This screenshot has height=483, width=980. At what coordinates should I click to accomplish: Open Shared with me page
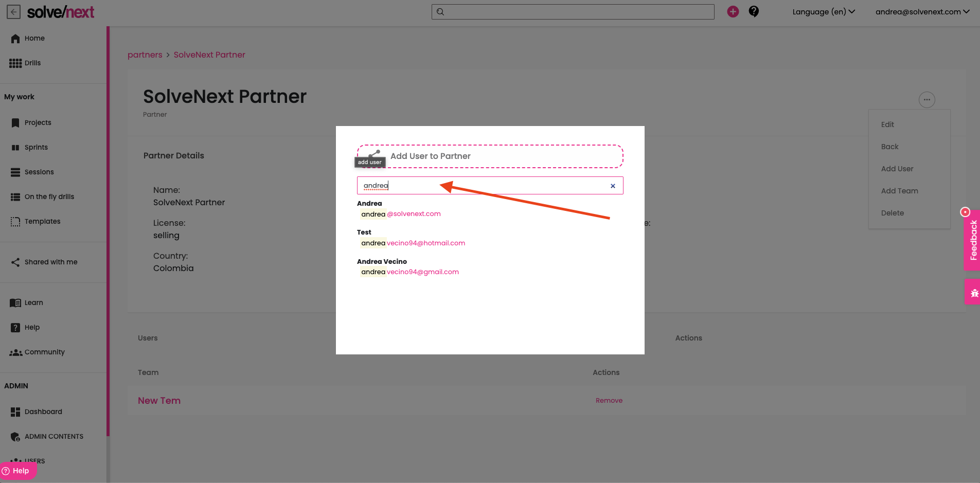click(51, 262)
